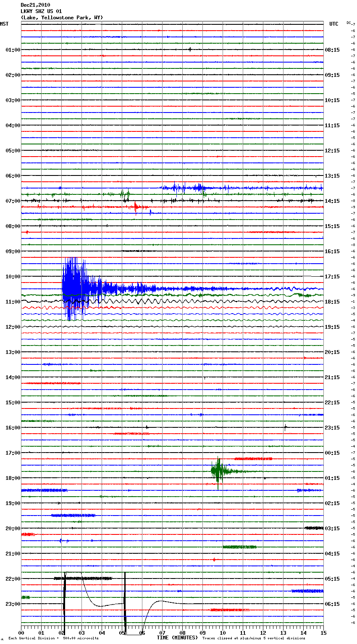Select the 12:00 MST row label
357x644 pixels.
coord(13,327)
